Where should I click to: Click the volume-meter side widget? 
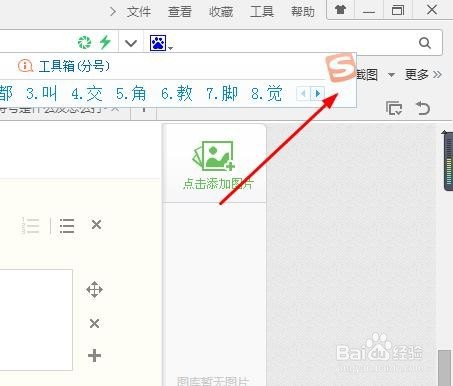tap(448, 162)
